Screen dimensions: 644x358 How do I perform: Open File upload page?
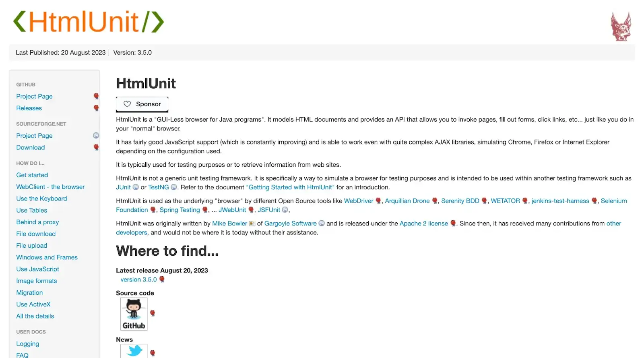[32, 246]
